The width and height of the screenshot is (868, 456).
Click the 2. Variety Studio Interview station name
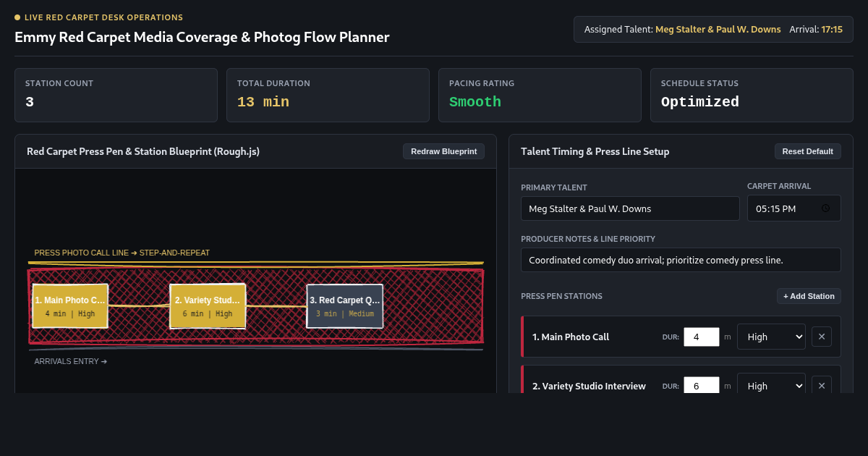point(589,386)
